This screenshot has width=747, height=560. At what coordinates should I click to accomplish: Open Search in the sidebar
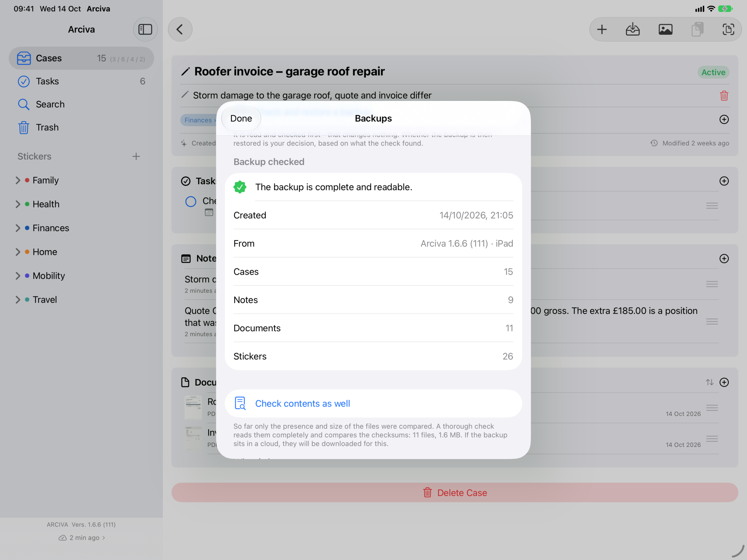tap(81, 104)
